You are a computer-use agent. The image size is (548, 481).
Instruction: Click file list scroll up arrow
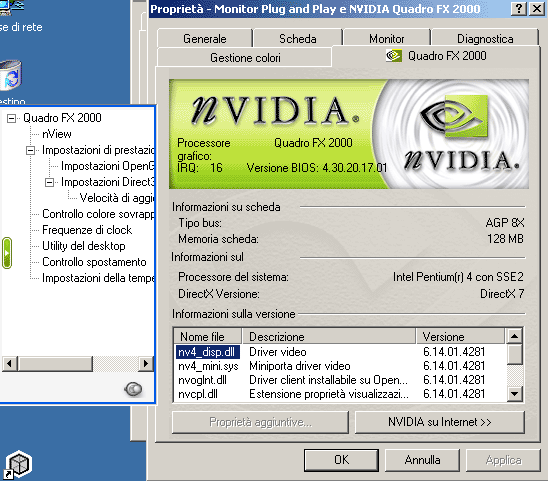click(514, 337)
